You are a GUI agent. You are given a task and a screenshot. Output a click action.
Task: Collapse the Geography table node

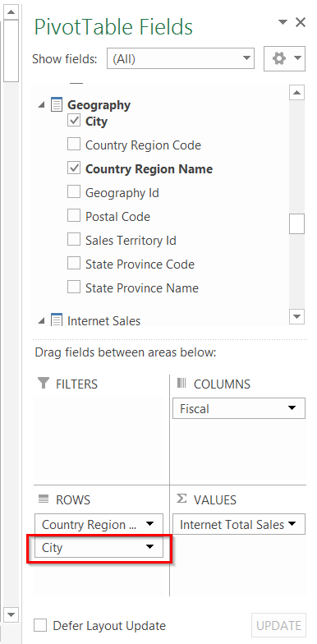(x=41, y=105)
